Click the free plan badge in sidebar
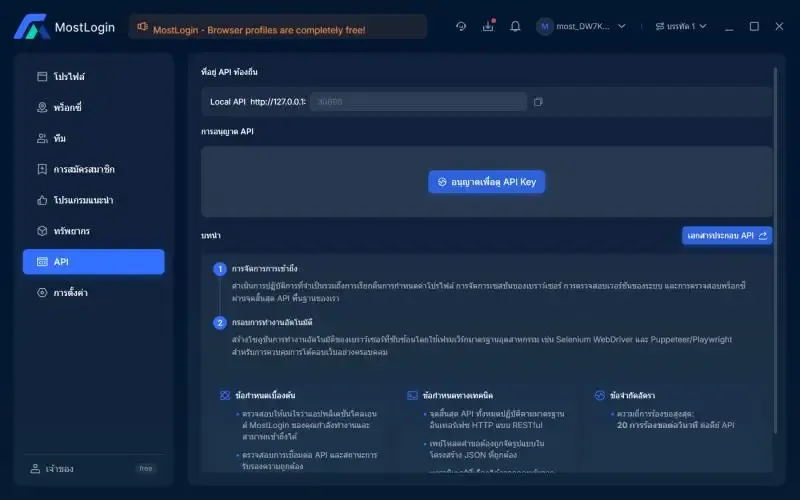 (x=146, y=468)
